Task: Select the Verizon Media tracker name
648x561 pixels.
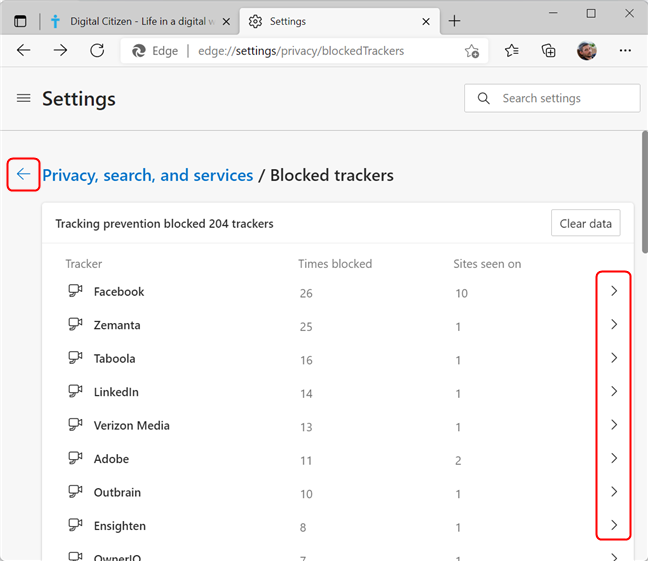Action: point(131,426)
